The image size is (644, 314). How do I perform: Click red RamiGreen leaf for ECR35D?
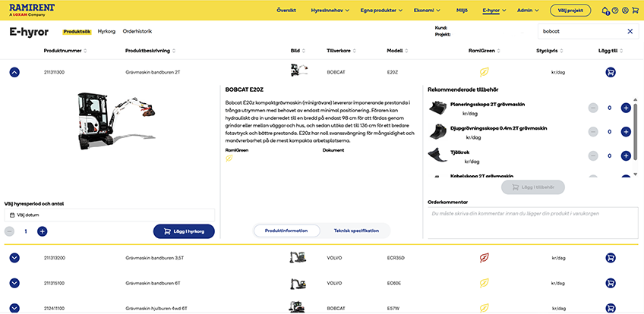[483, 258]
